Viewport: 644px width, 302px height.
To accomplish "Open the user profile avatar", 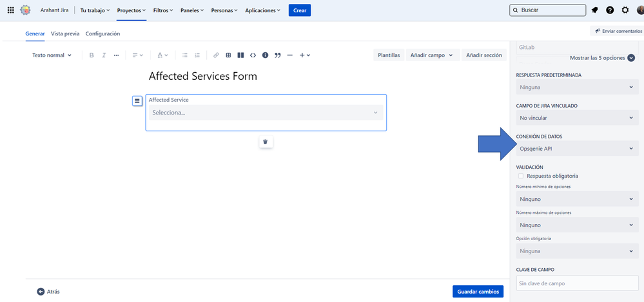I will (641, 10).
